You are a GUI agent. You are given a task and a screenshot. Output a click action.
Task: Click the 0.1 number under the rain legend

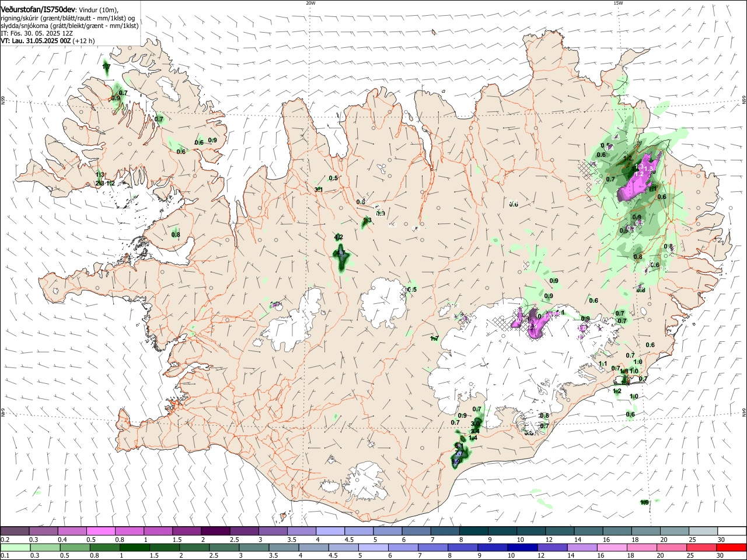pos(5,555)
